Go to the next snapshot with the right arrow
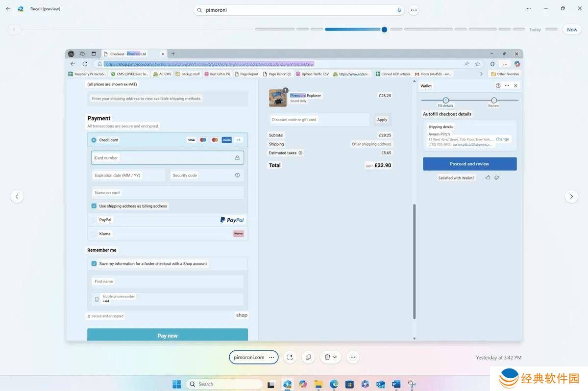 (571, 196)
